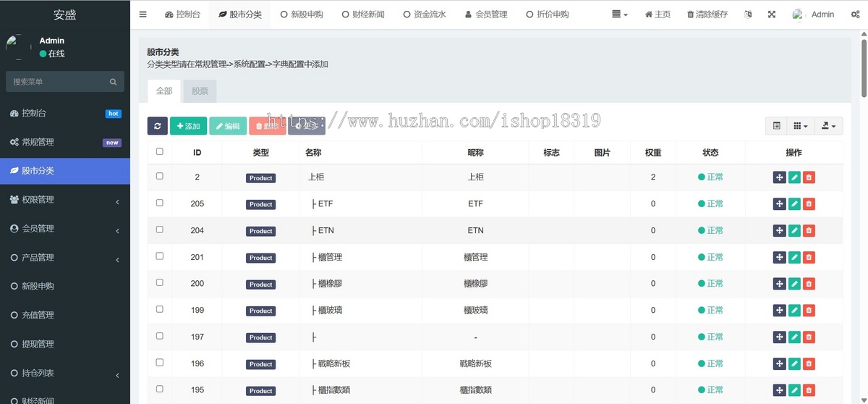Delete the ETF row with trash icon
The width and height of the screenshot is (868, 404).
tap(809, 204)
